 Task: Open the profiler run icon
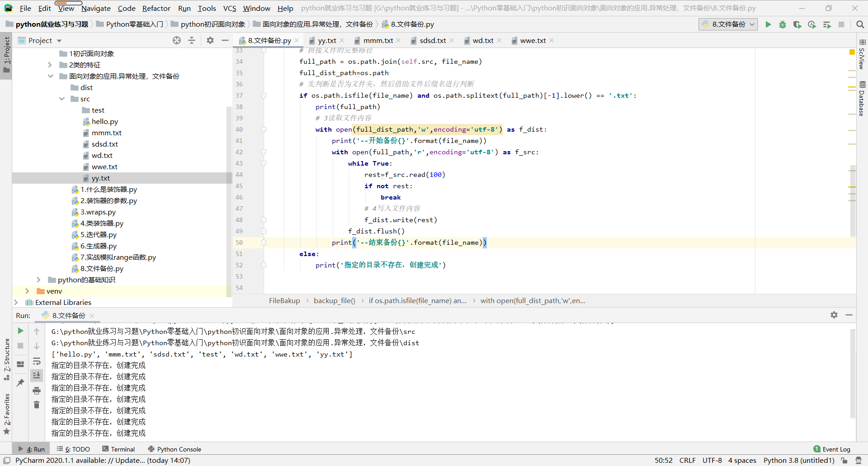812,24
